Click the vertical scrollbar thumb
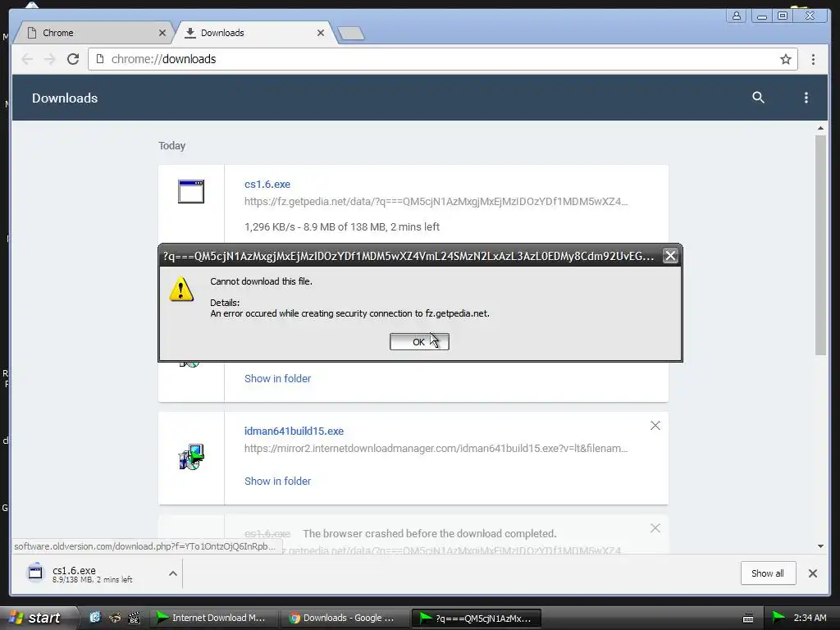This screenshot has width=840, height=630. coord(820,244)
